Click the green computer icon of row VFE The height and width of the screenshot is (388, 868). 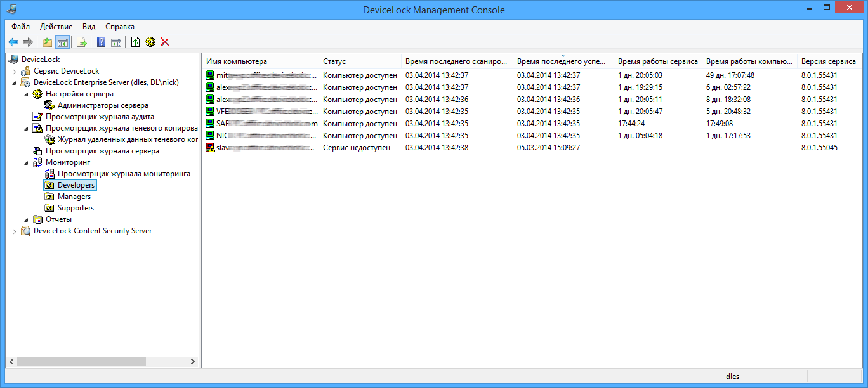point(210,112)
